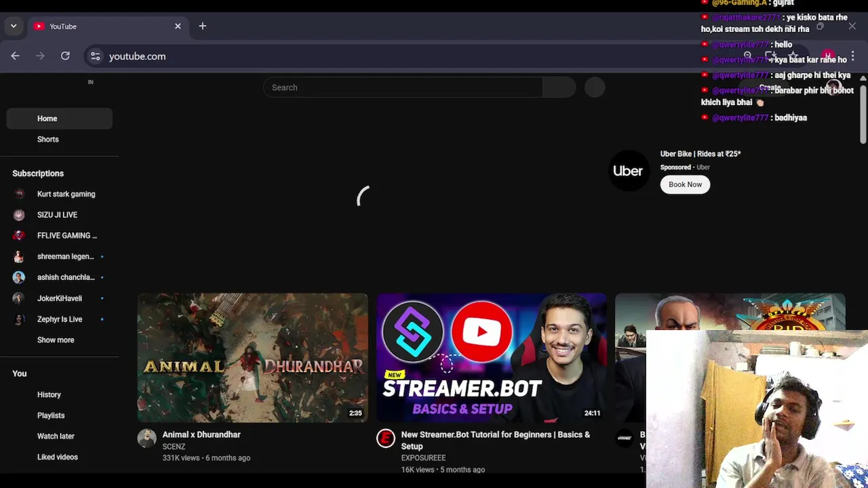The width and height of the screenshot is (868, 488).
Task: Open the SCENZ channel name
Action: [x=174, y=447]
